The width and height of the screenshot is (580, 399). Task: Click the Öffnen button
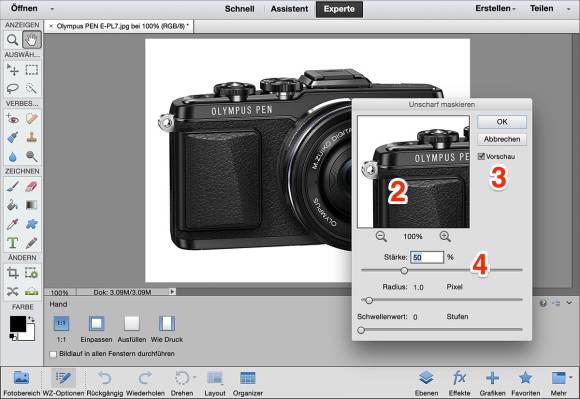pos(24,8)
